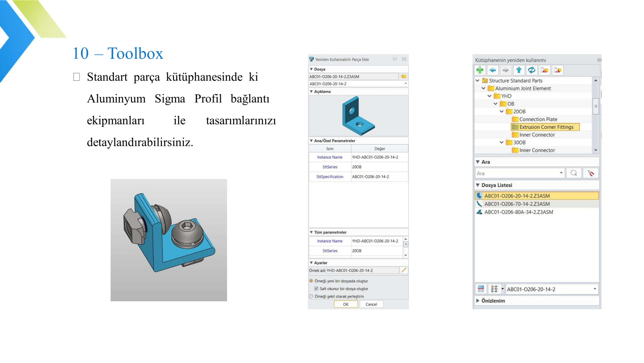
Task: Expand the Önizlenim section
Action: 478,301
